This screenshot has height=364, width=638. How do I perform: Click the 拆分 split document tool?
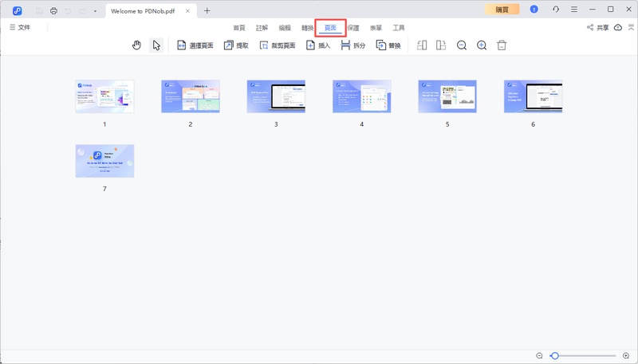[x=352, y=45]
